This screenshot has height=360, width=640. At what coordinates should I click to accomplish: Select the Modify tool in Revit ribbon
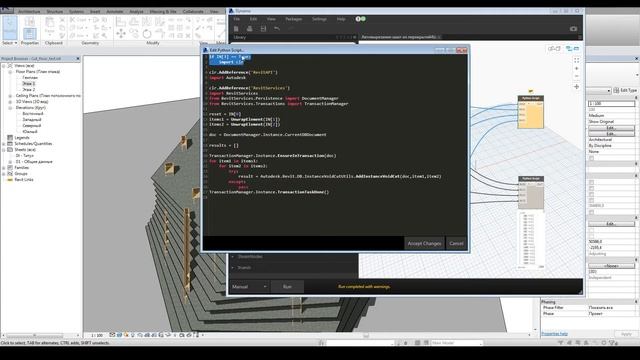click(10, 27)
